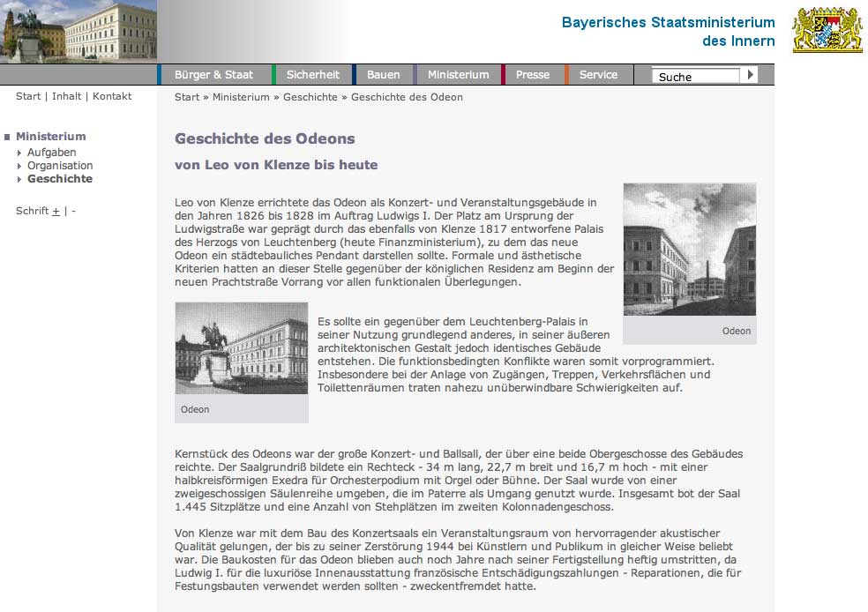Select the bold Geschichte sidebar entry
The image size is (868, 612).
tap(59, 179)
